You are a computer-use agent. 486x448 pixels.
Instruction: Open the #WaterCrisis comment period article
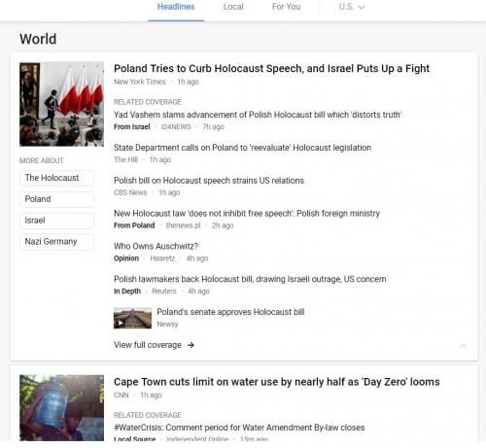[239, 428]
